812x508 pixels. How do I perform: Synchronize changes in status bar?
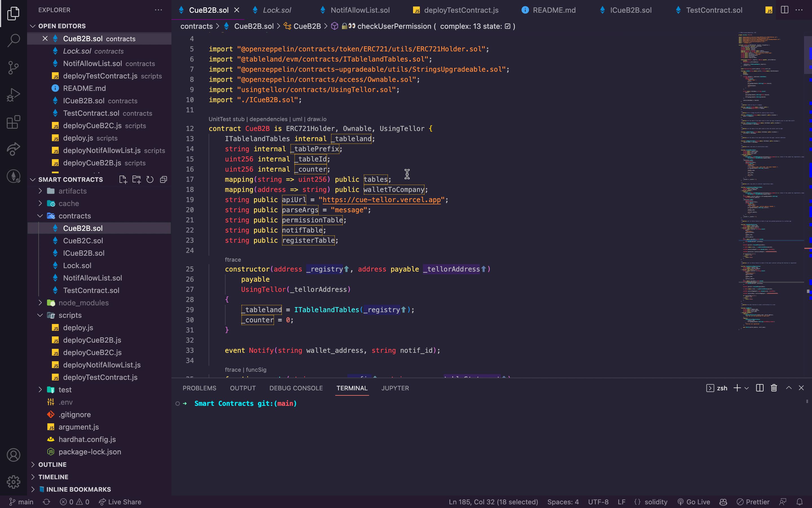click(47, 502)
